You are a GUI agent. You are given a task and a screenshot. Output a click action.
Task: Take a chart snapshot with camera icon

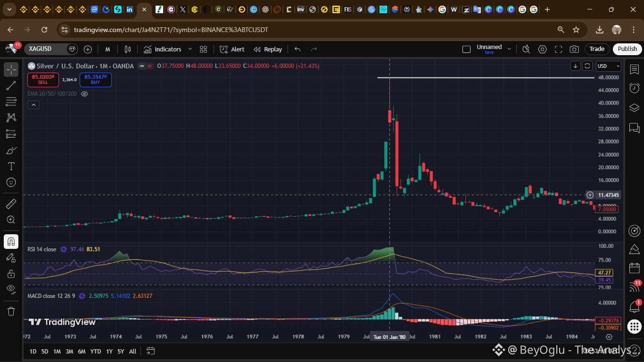tap(574, 49)
